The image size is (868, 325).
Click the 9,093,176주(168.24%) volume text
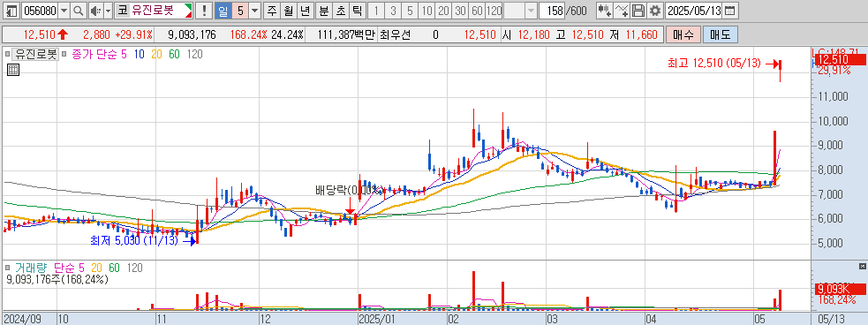57,280
